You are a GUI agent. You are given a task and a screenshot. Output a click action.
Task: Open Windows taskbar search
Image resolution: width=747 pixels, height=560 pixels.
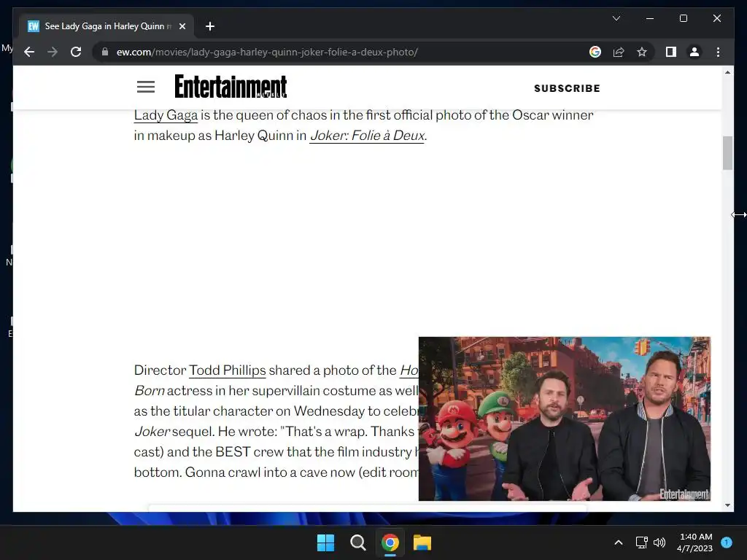point(357,542)
